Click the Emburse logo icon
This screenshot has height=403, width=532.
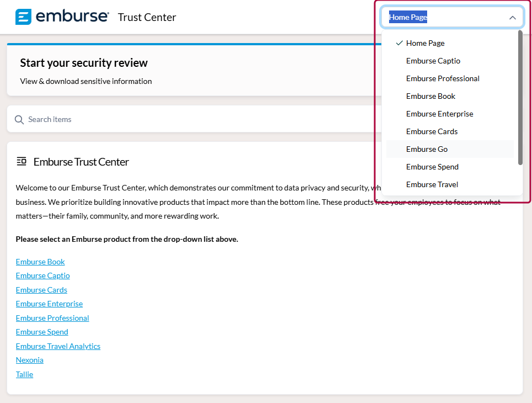tap(23, 17)
